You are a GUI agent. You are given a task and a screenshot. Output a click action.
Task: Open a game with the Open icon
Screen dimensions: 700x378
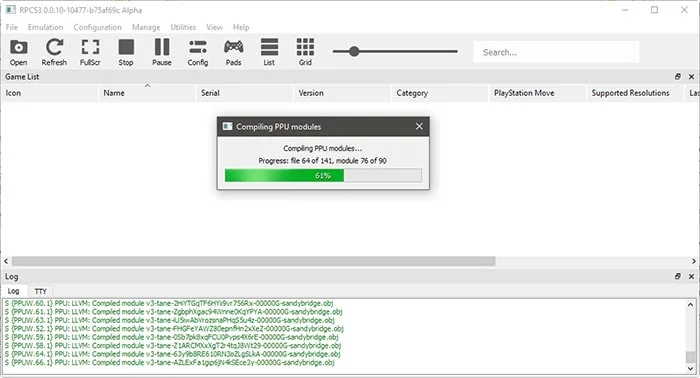pyautogui.click(x=18, y=52)
